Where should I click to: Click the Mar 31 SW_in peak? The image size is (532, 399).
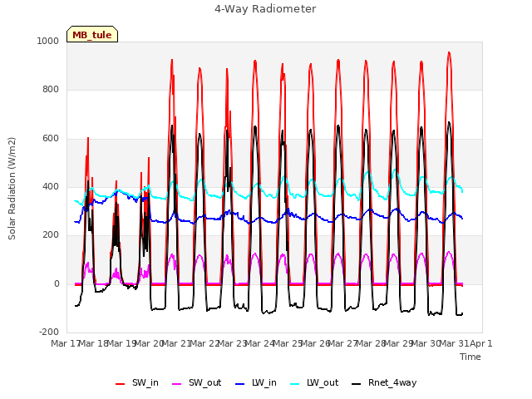click(449, 52)
